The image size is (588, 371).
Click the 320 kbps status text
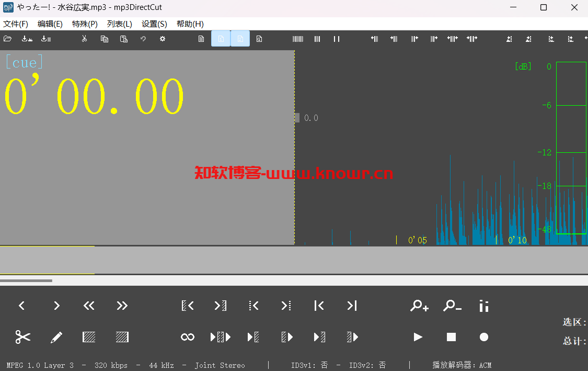pos(111,365)
